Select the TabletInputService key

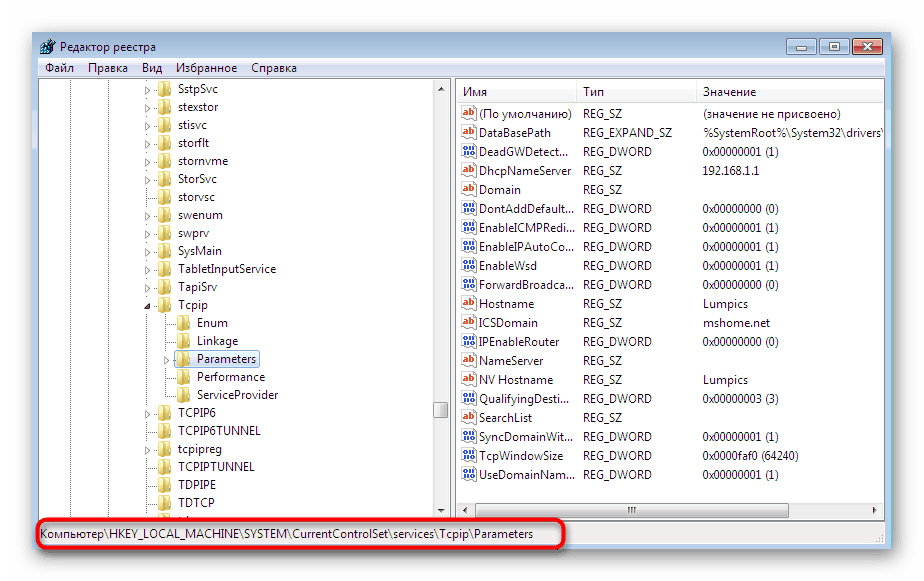click(227, 269)
